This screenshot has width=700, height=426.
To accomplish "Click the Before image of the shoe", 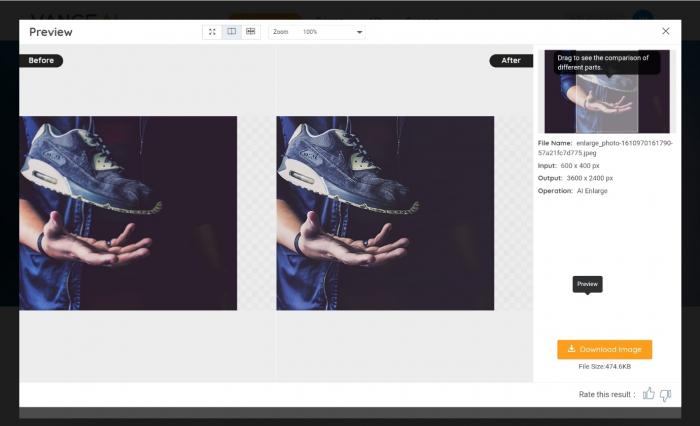I will tap(128, 213).
